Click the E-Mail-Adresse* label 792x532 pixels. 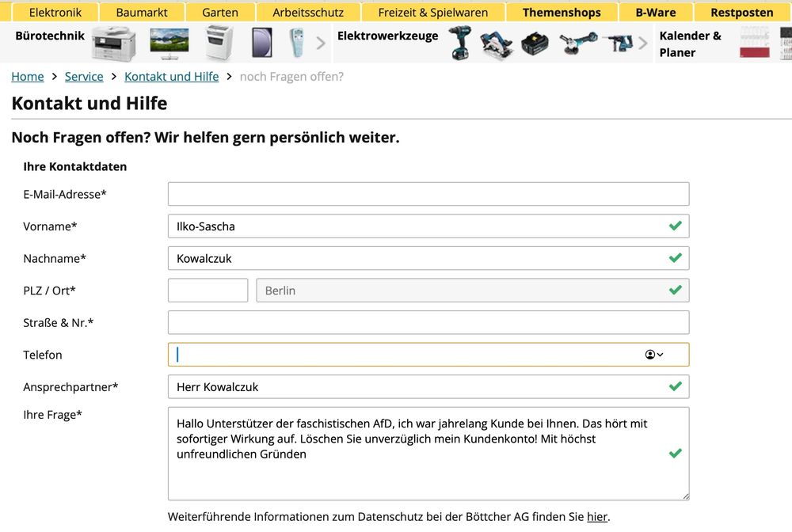coord(65,194)
